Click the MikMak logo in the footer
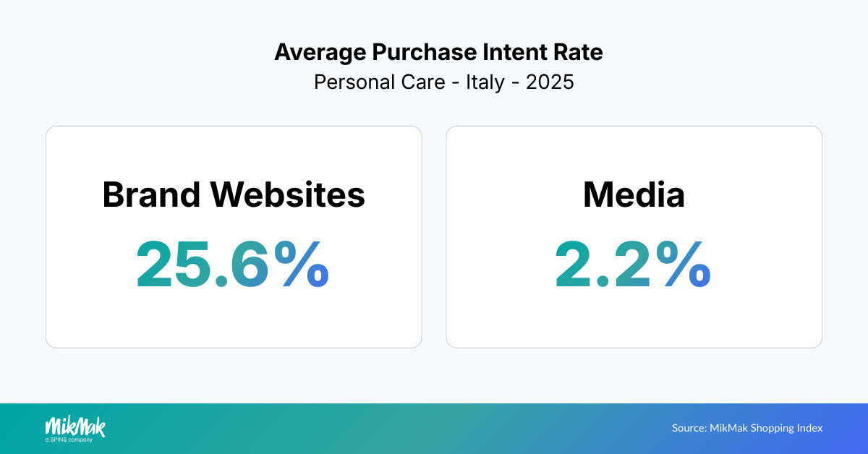 [75, 425]
